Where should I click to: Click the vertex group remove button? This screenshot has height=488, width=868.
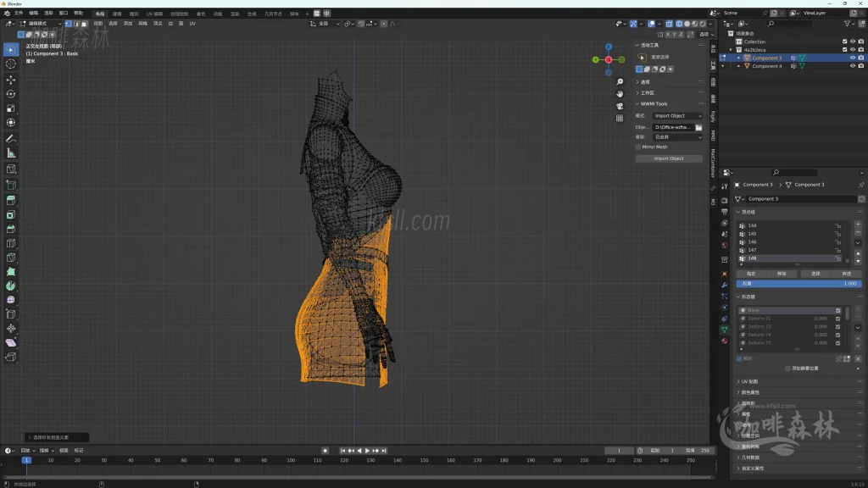[782, 274]
